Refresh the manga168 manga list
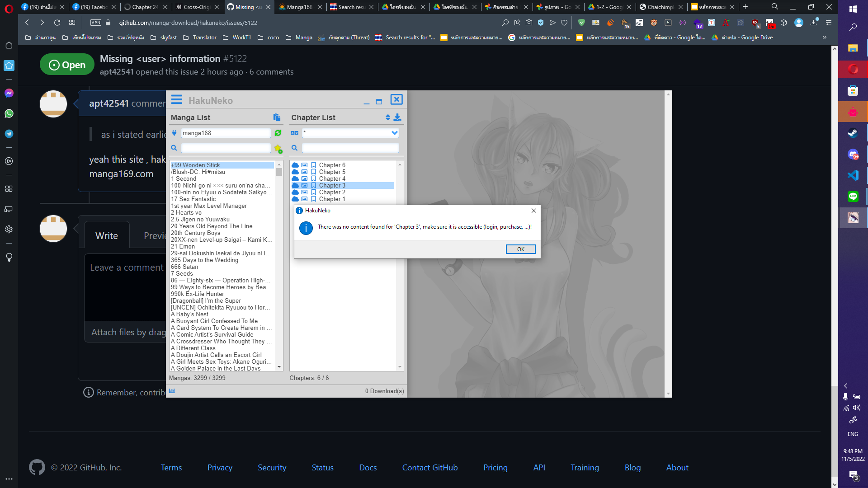The image size is (868, 488). pyautogui.click(x=278, y=133)
